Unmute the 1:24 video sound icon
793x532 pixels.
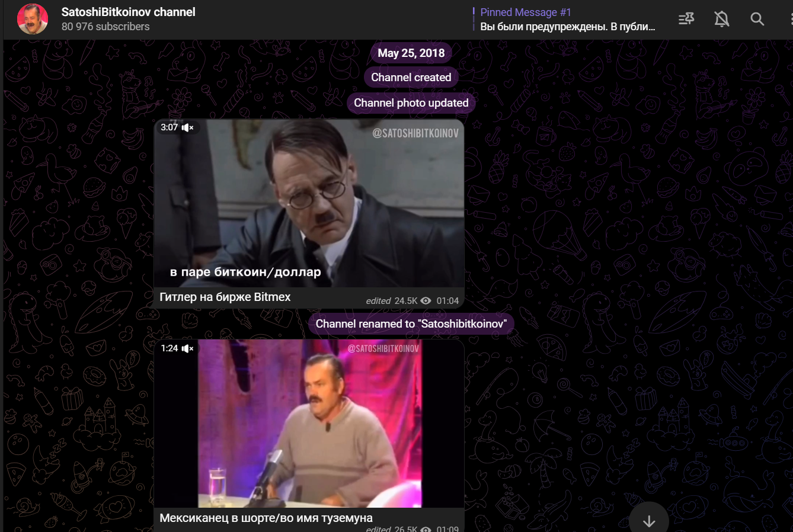[188, 348]
